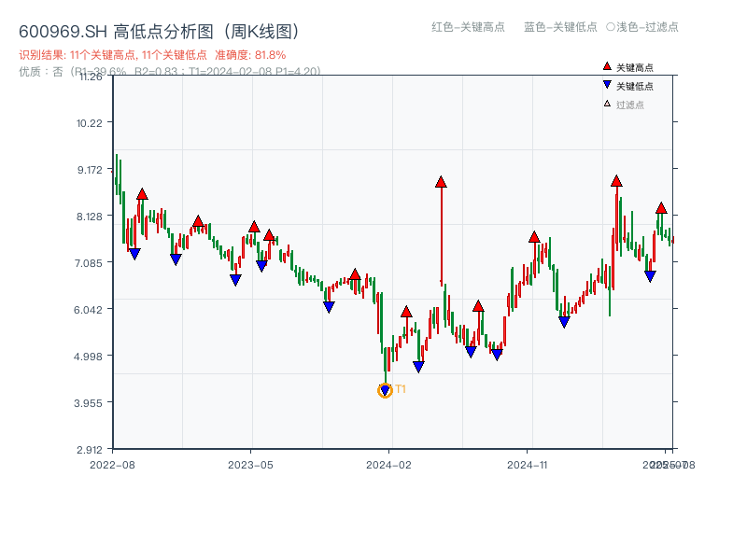Image resolution: width=747 pixels, height=560 pixels.
Task: Toggle the greyed 过滤点 legend entry
Action: (x=624, y=105)
